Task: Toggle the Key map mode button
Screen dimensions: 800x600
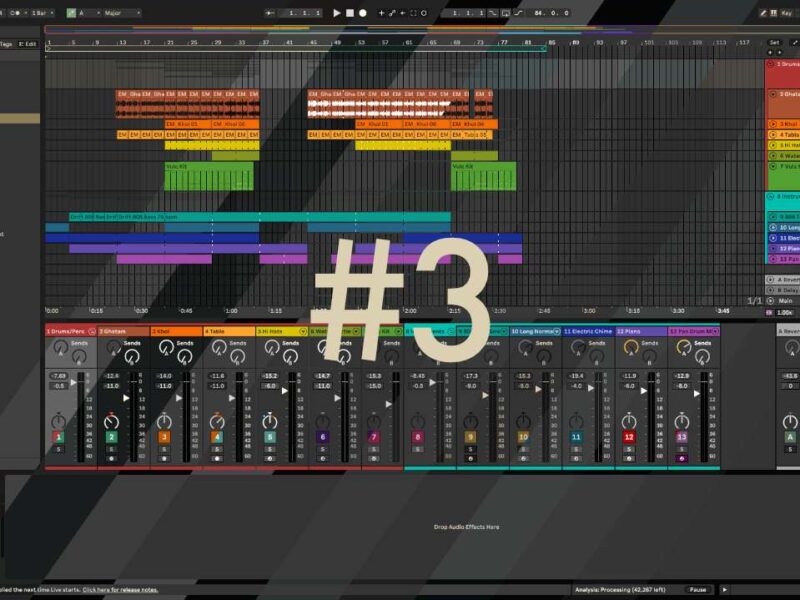Action: (x=789, y=13)
